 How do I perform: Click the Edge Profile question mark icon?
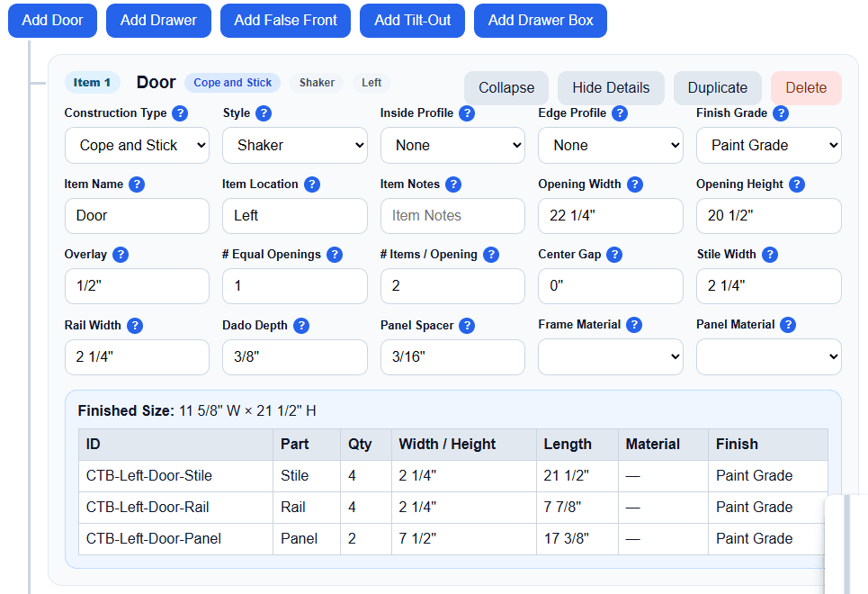pyautogui.click(x=620, y=113)
